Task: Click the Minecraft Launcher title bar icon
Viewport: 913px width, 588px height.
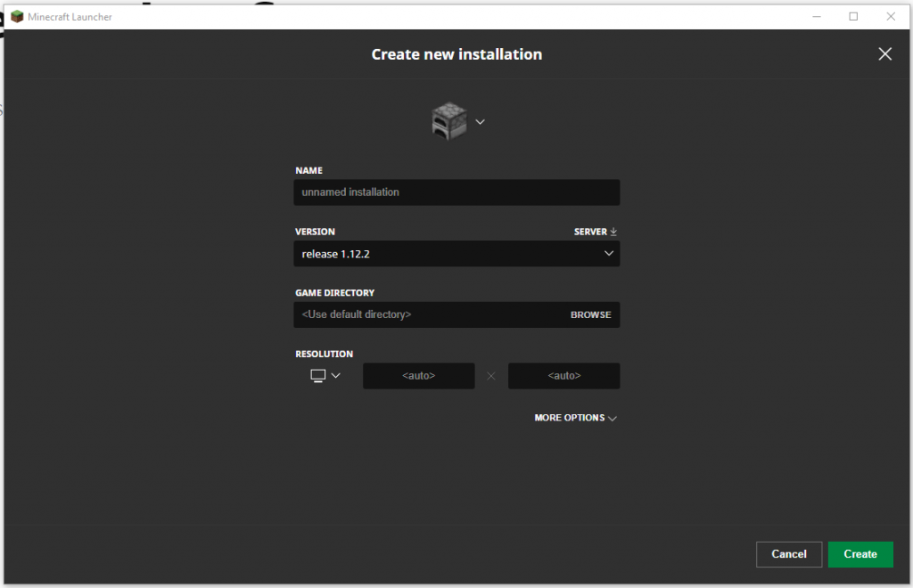Action: click(17, 16)
